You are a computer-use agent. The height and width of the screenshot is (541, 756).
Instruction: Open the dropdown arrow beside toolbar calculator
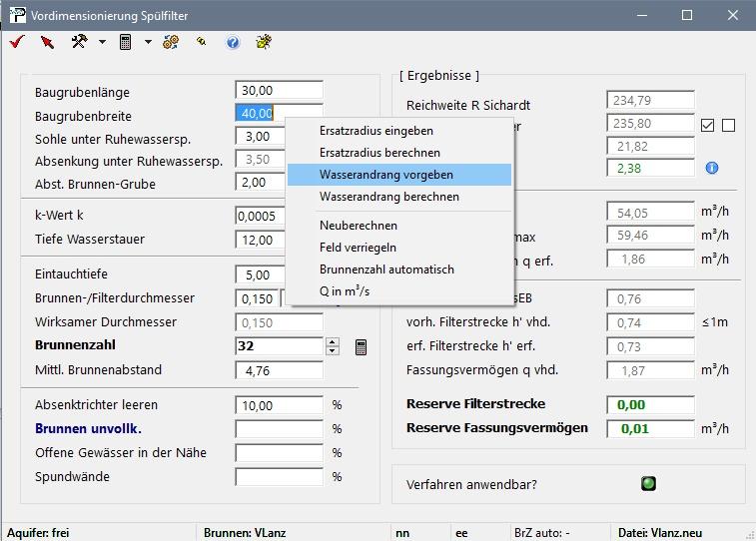point(148,42)
